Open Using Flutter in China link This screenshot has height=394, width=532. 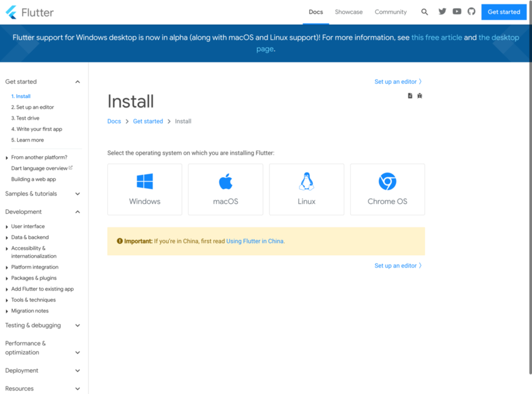pyautogui.click(x=255, y=241)
